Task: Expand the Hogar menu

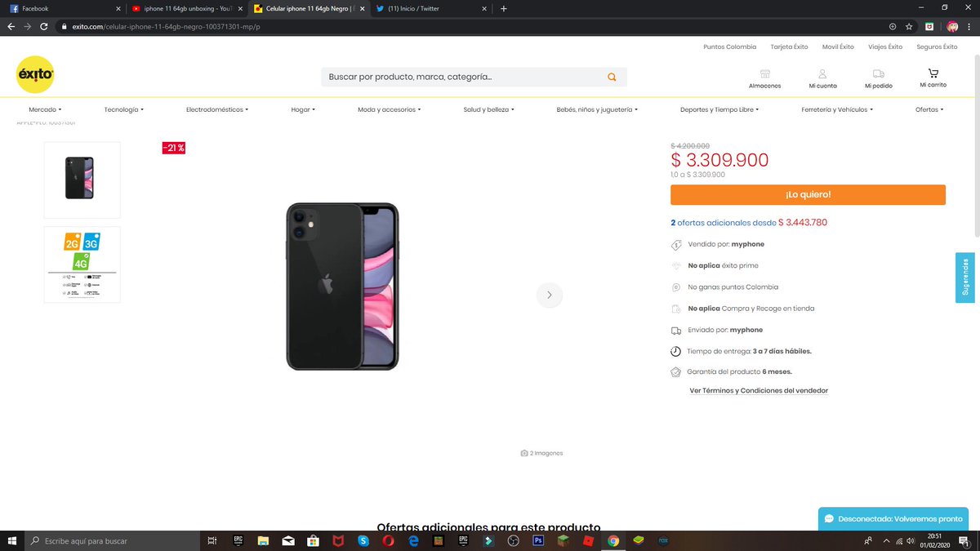Action: [303, 109]
